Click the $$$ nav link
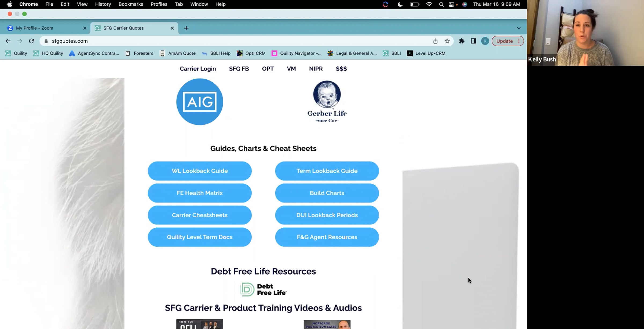Screen dimensions: 644x329 pyautogui.click(x=341, y=69)
